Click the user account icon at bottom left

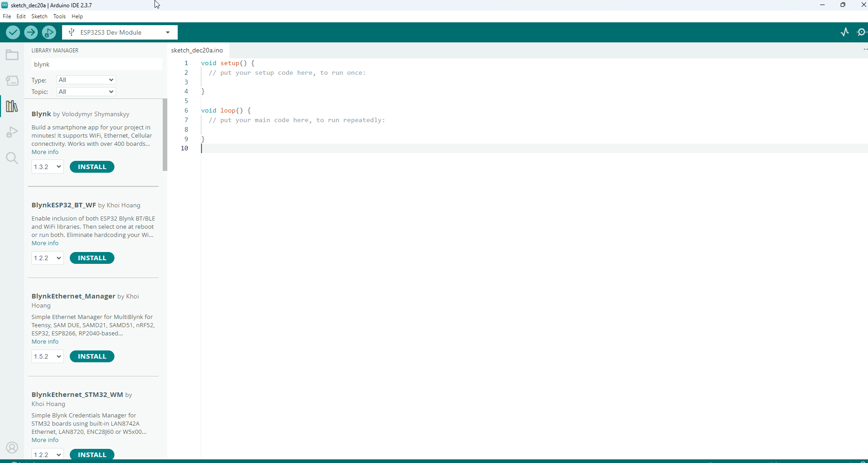point(12,448)
